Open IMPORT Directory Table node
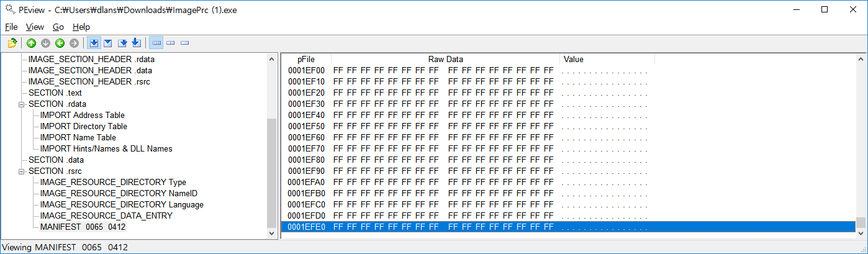The height and width of the screenshot is (254, 868). pos(84,126)
